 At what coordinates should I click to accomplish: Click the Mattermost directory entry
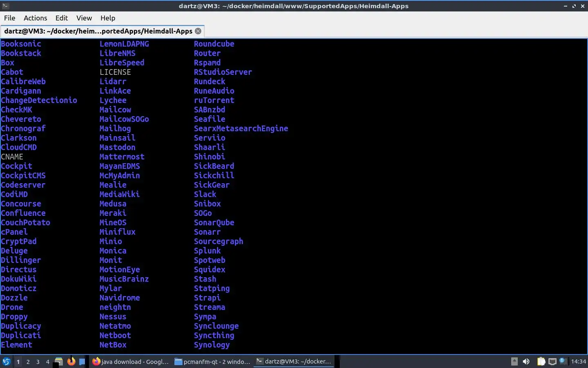122,157
